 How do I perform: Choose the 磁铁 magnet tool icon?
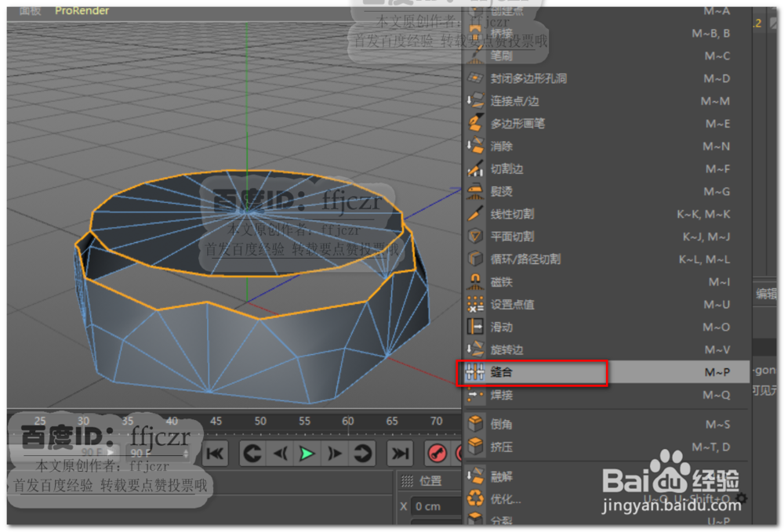475,282
